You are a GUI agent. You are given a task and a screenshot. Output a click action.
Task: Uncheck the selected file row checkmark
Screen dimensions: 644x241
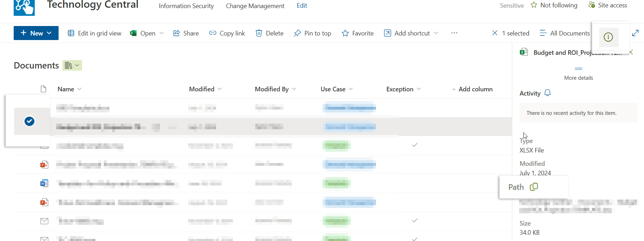click(x=29, y=121)
